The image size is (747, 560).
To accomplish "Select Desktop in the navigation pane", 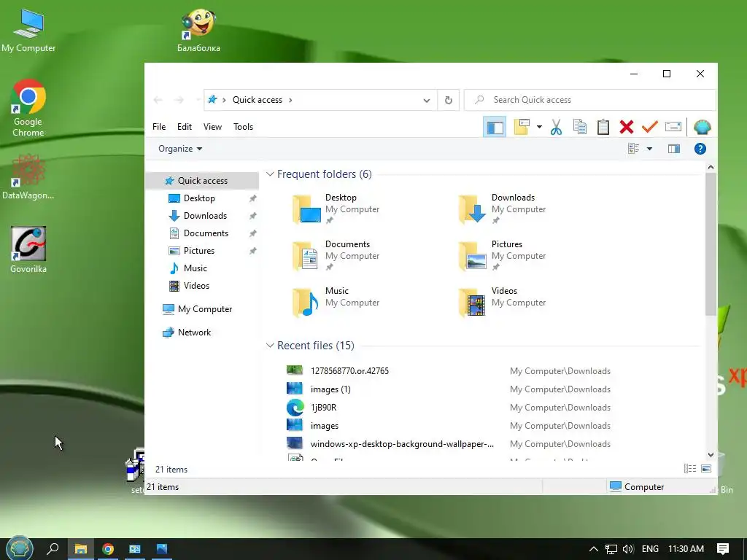I will (x=199, y=198).
